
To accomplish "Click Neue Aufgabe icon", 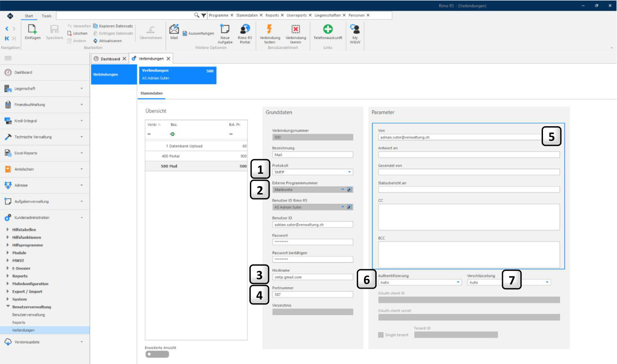I will [x=225, y=29].
